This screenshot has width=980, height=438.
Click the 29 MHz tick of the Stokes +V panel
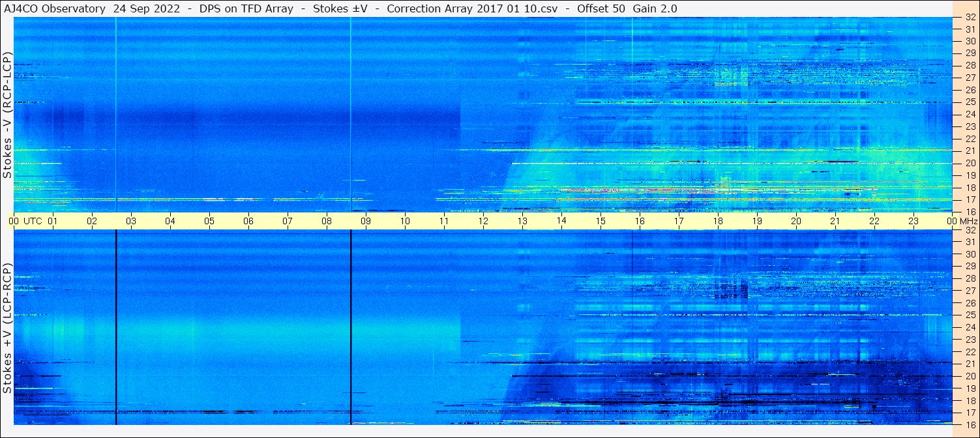coord(970,267)
